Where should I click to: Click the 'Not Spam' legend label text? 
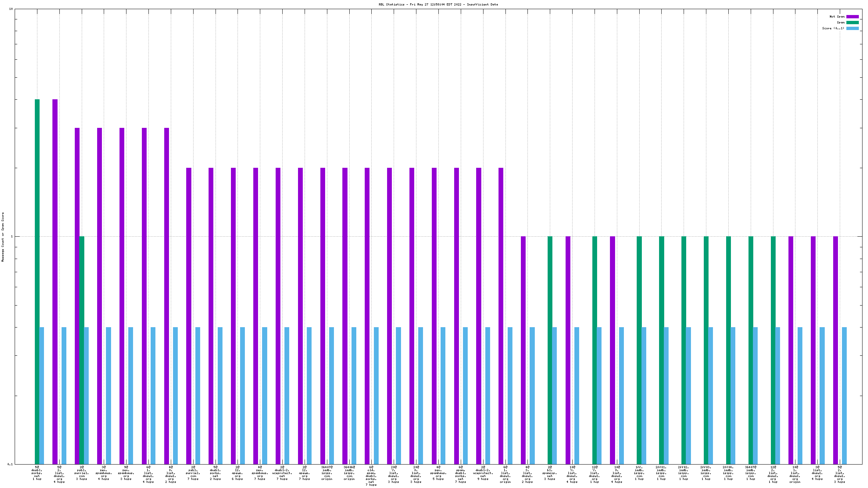click(x=837, y=16)
